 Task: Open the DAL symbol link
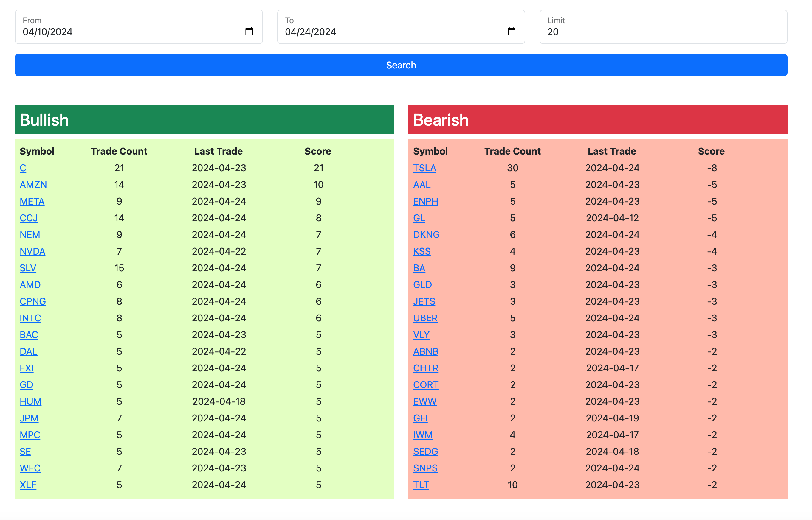[x=28, y=351]
